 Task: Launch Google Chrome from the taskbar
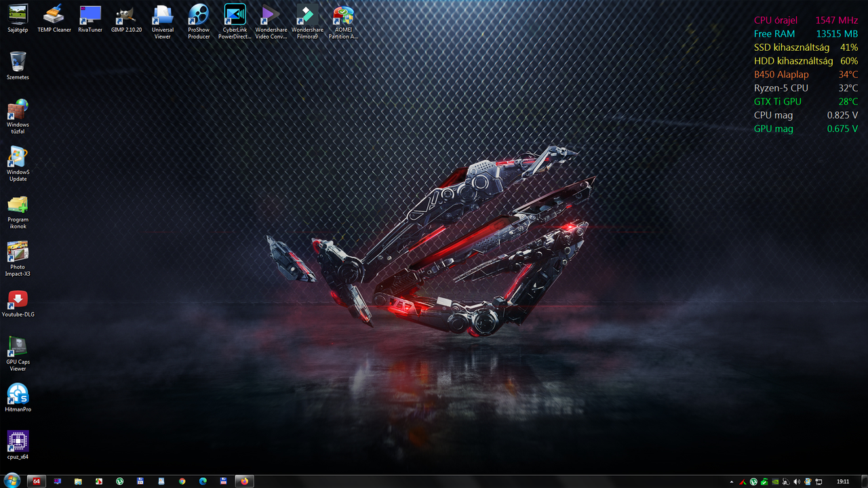tap(182, 481)
